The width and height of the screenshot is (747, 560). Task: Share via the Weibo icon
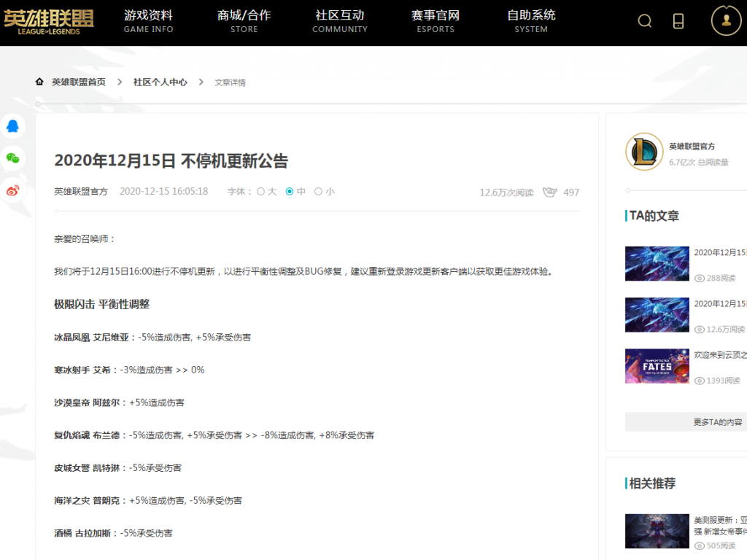coord(13,190)
